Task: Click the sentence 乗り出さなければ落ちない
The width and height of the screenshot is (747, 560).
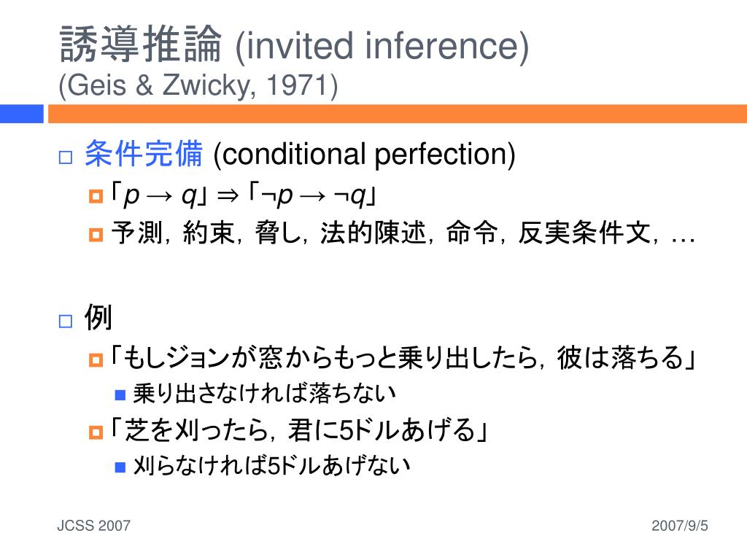Action: [264, 394]
